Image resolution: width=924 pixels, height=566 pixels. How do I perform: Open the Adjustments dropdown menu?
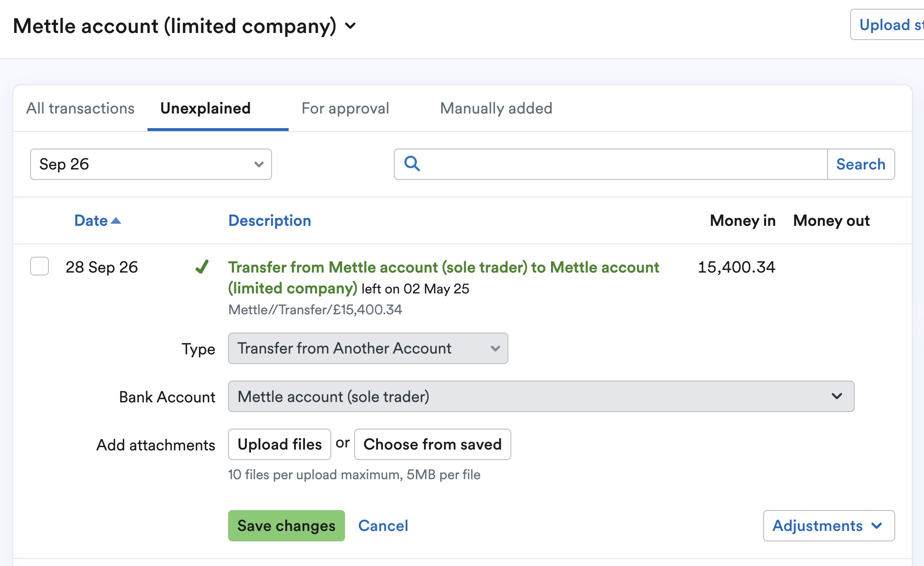(x=829, y=526)
